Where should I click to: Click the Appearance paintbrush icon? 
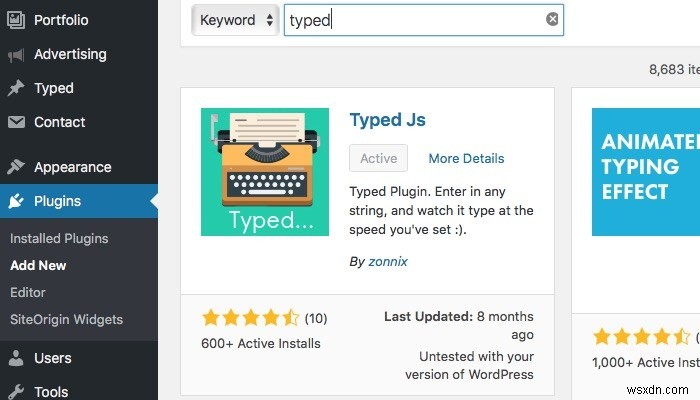click(x=16, y=167)
